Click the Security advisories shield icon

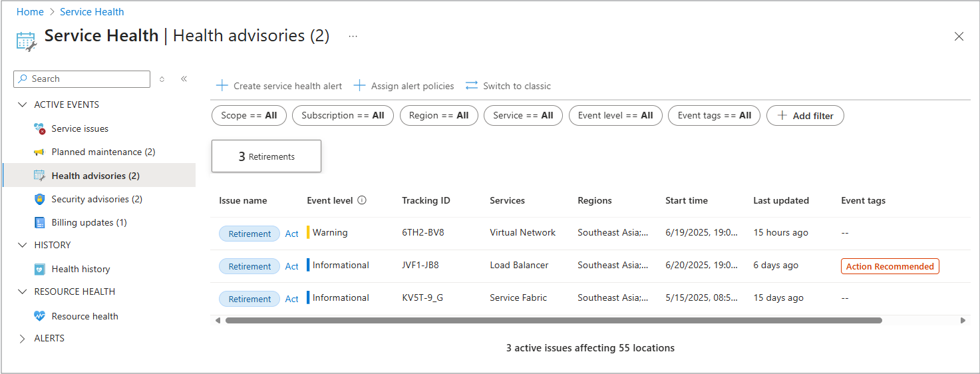coord(39,199)
